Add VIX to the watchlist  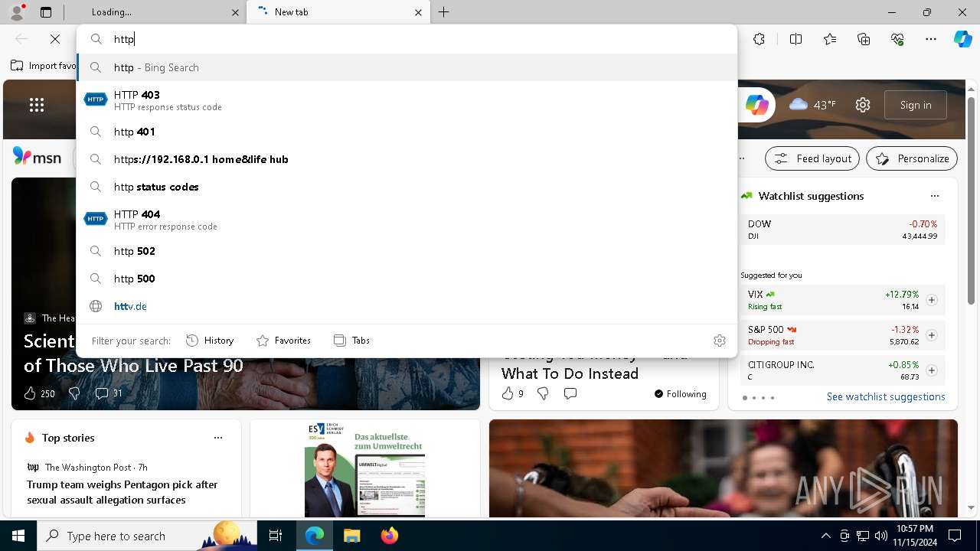coord(932,300)
